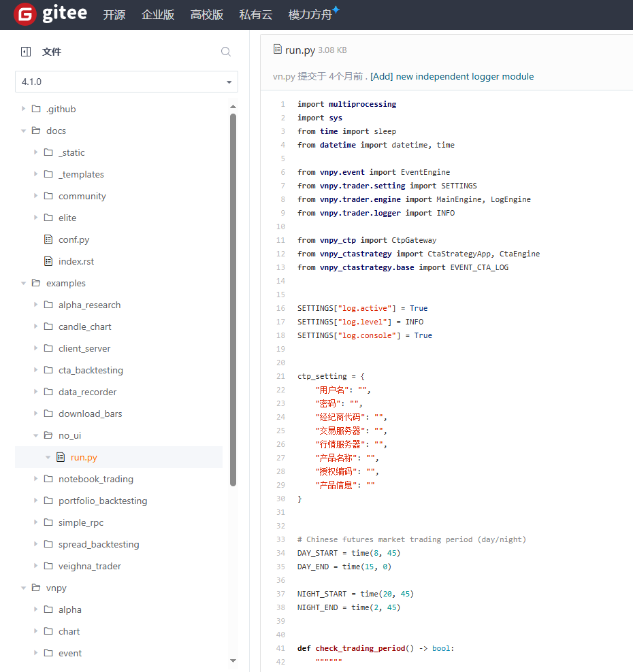
Task: Collapse the docs folder arrow
Action: 24,131
